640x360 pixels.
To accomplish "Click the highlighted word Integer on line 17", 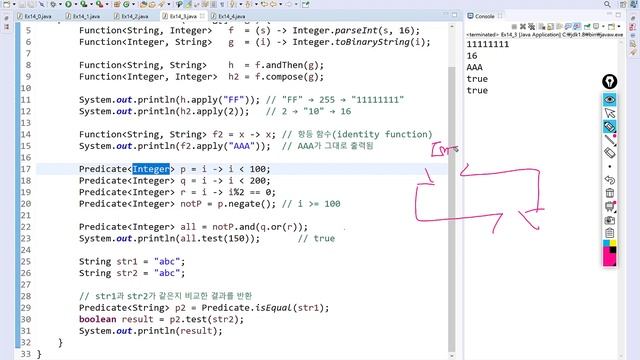I will pyautogui.click(x=151, y=169).
